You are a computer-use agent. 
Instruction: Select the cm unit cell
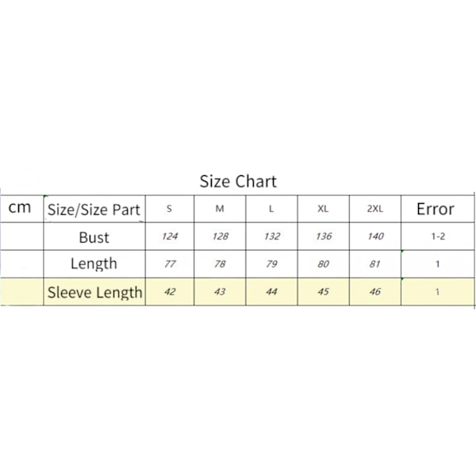22,209
